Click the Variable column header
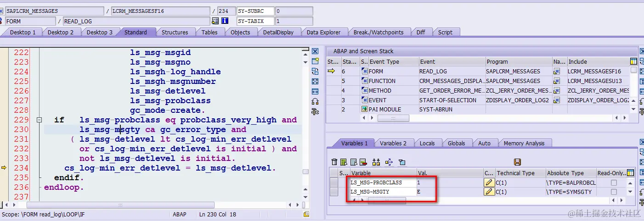 (383, 173)
